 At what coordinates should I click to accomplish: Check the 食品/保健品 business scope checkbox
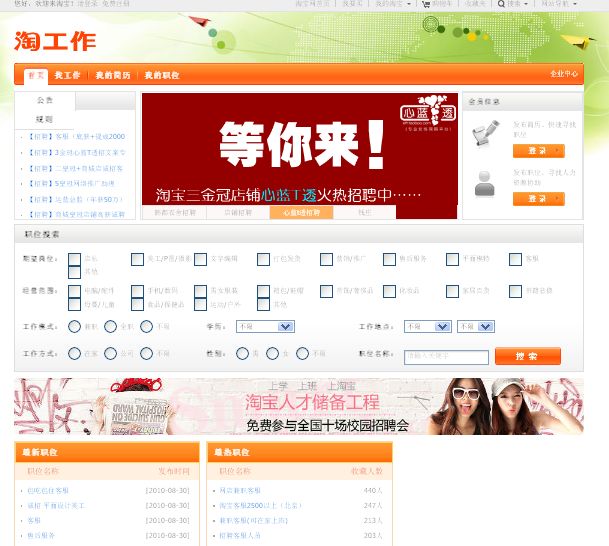[137, 304]
